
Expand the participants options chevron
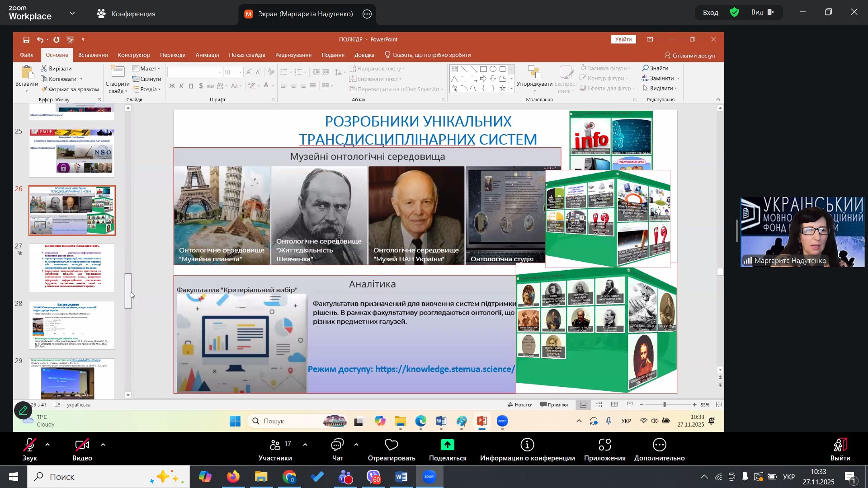[305, 445]
